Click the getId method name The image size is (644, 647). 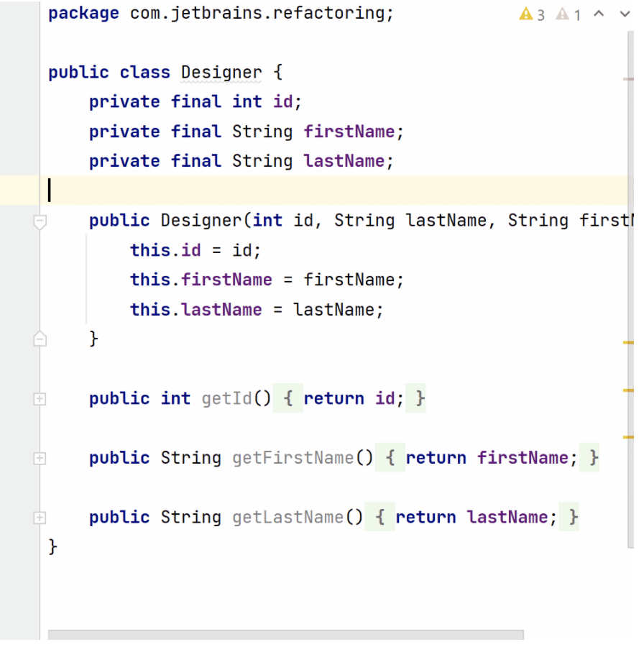pyautogui.click(x=226, y=398)
